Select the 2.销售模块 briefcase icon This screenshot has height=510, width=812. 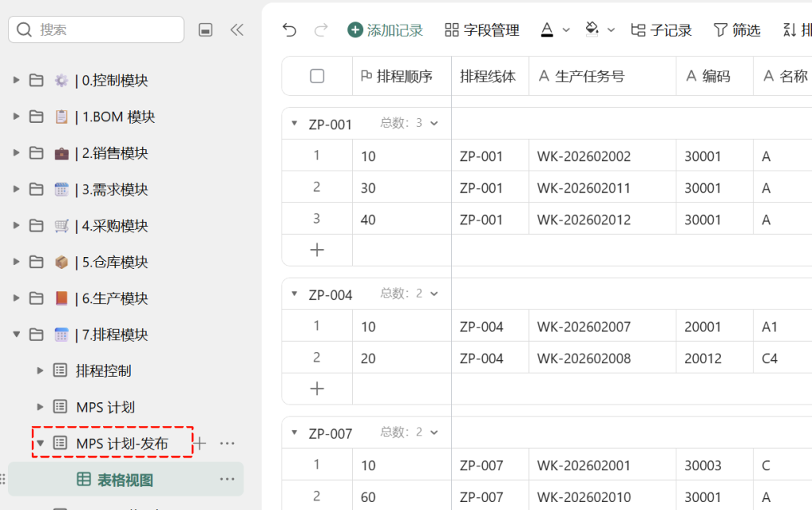pos(62,153)
